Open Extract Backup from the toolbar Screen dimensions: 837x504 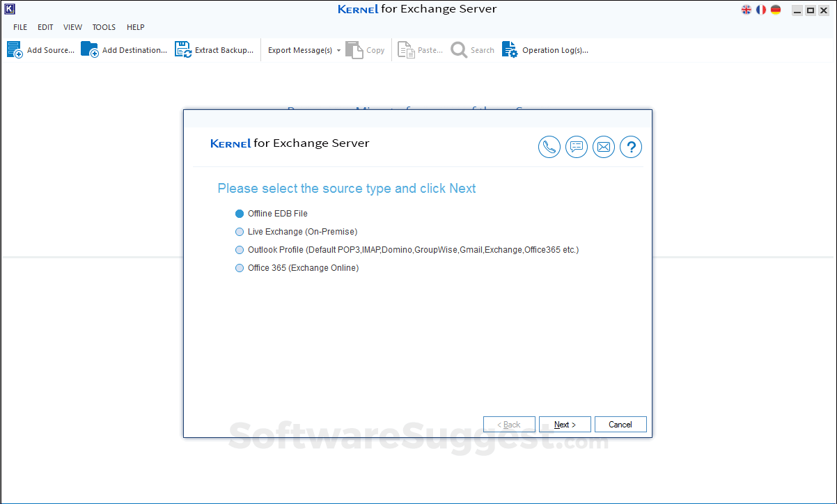click(x=214, y=50)
